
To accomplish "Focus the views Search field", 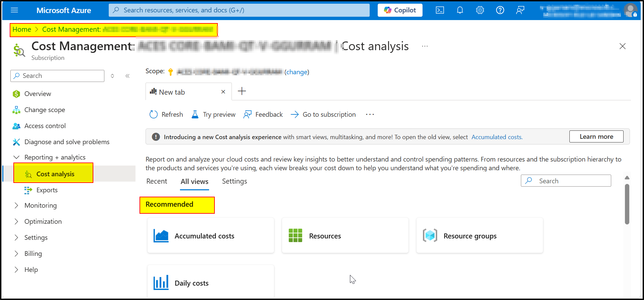I will (566, 181).
